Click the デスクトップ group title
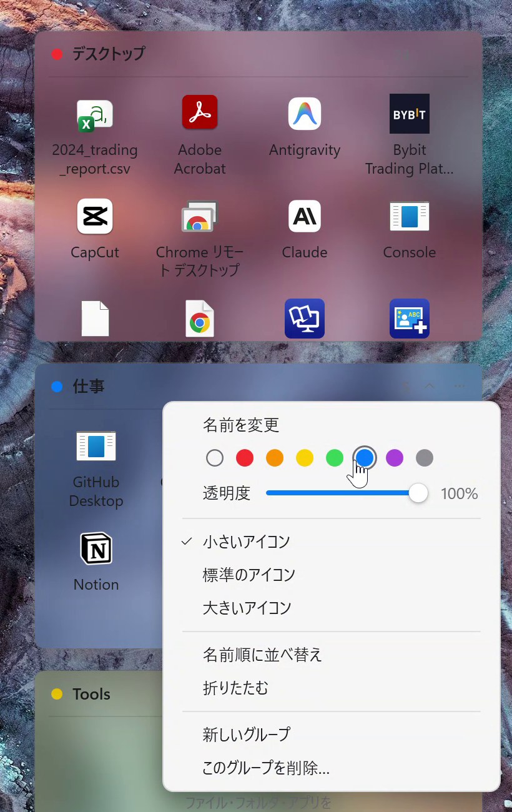The height and width of the screenshot is (812, 512). pyautogui.click(x=109, y=54)
